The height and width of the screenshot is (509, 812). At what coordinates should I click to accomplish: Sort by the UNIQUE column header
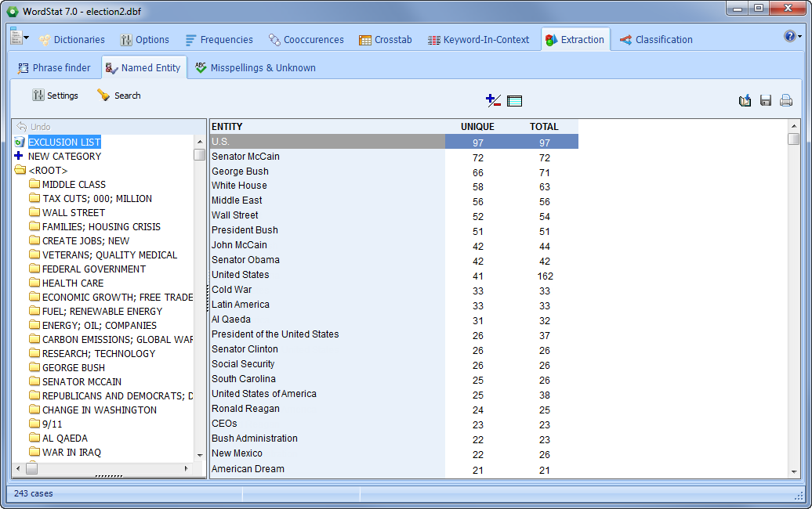[x=477, y=126]
